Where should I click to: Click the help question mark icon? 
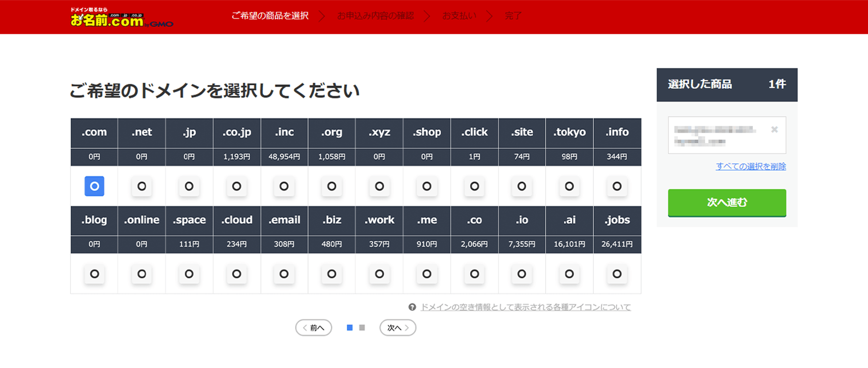click(412, 307)
